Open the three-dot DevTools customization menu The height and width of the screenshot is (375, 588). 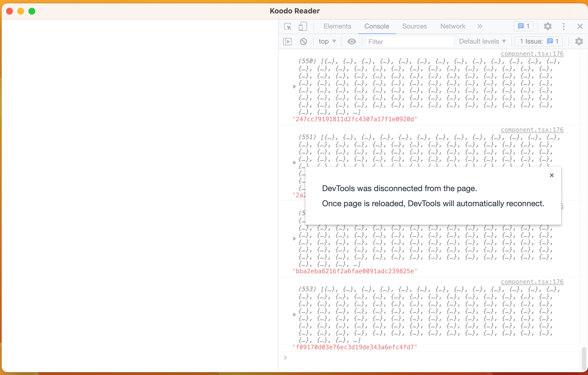pos(564,26)
